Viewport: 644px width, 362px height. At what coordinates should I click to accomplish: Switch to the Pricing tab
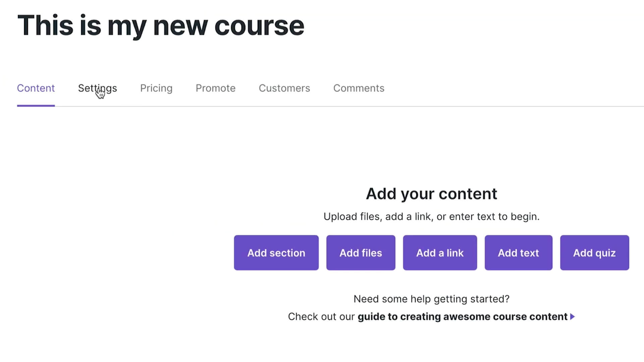coord(156,88)
